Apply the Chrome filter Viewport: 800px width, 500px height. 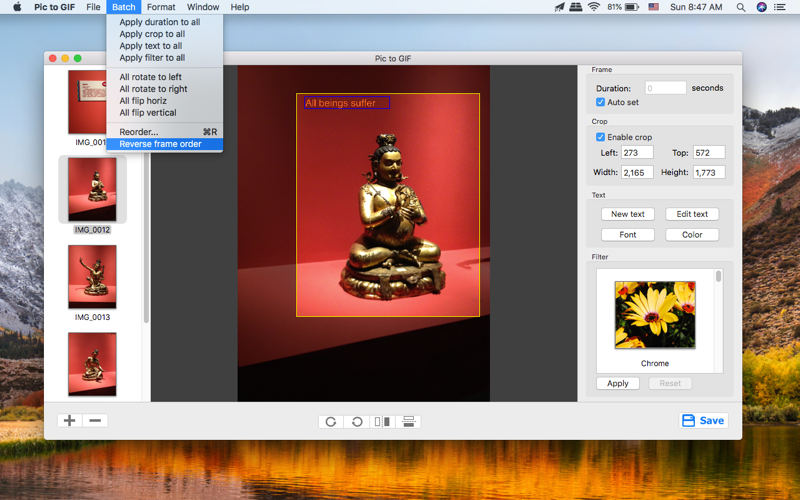(x=618, y=383)
